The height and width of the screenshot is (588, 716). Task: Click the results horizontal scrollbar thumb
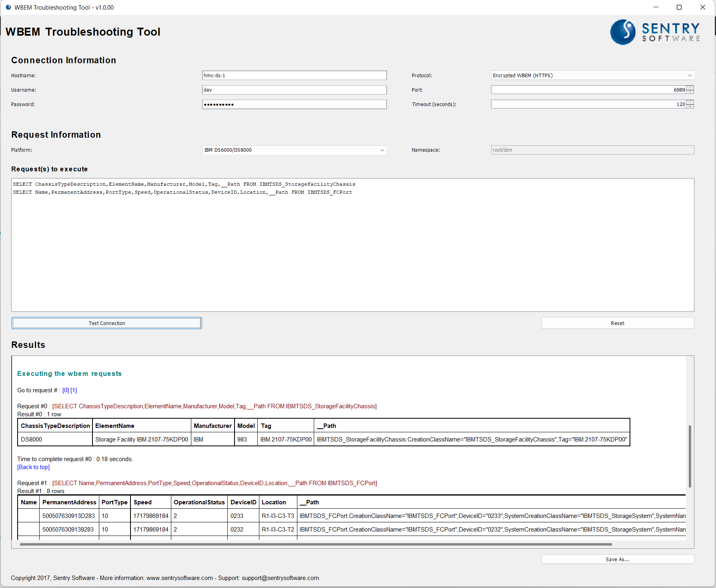(316, 544)
